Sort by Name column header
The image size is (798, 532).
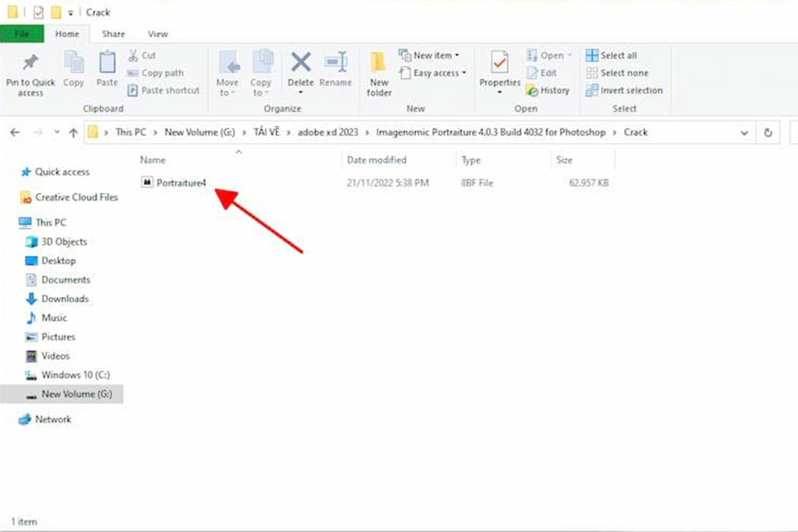pyautogui.click(x=153, y=160)
